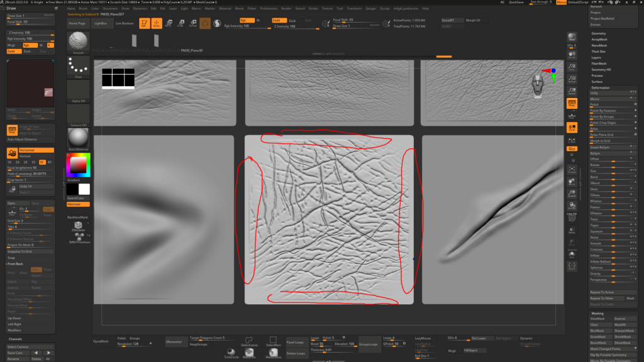Expand the Geometry subpalette
Image resolution: width=644 pixels, height=362 pixels.
(x=598, y=33)
